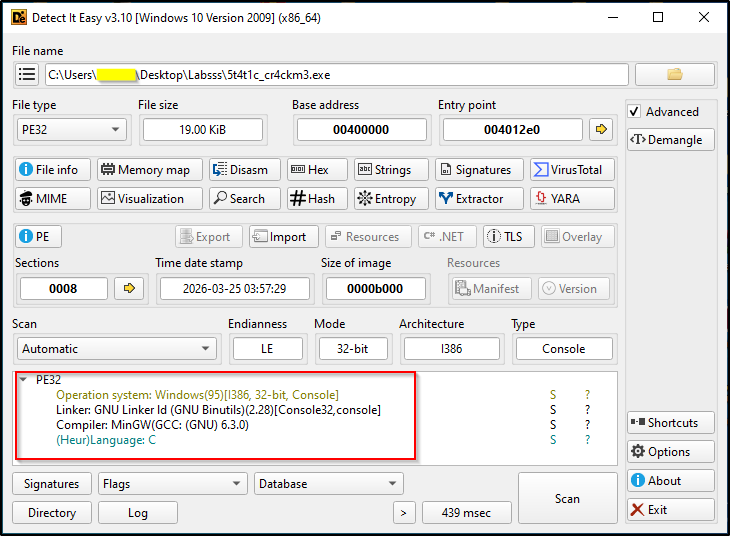Open the Import table button
This screenshot has height=536, width=730.
(x=283, y=237)
